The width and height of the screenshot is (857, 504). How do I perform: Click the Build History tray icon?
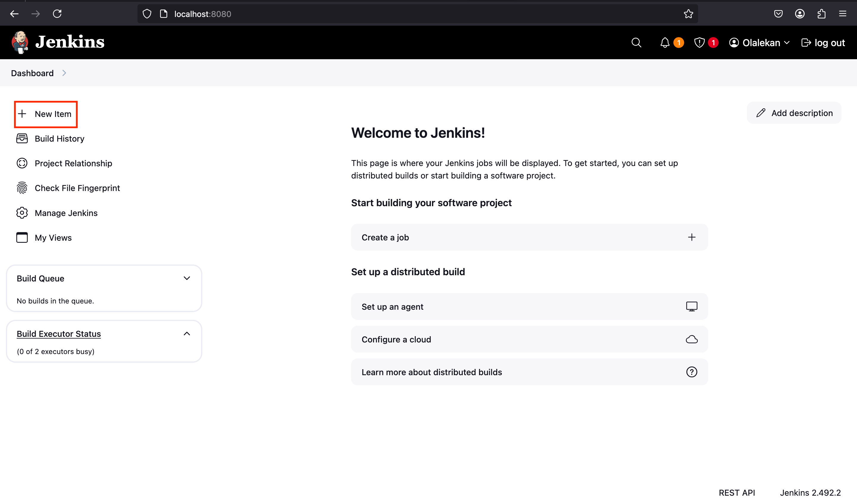tap(22, 138)
